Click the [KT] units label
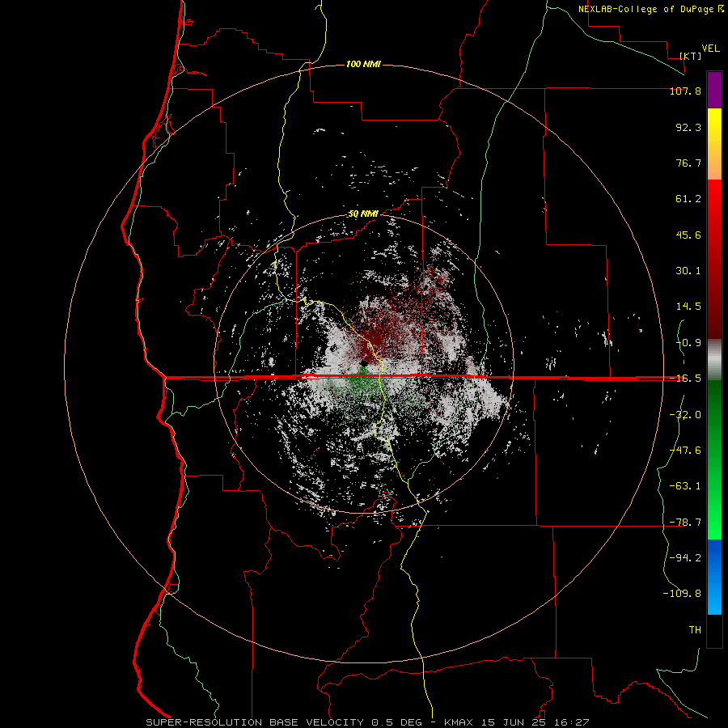The width and height of the screenshot is (728, 728). click(x=691, y=56)
